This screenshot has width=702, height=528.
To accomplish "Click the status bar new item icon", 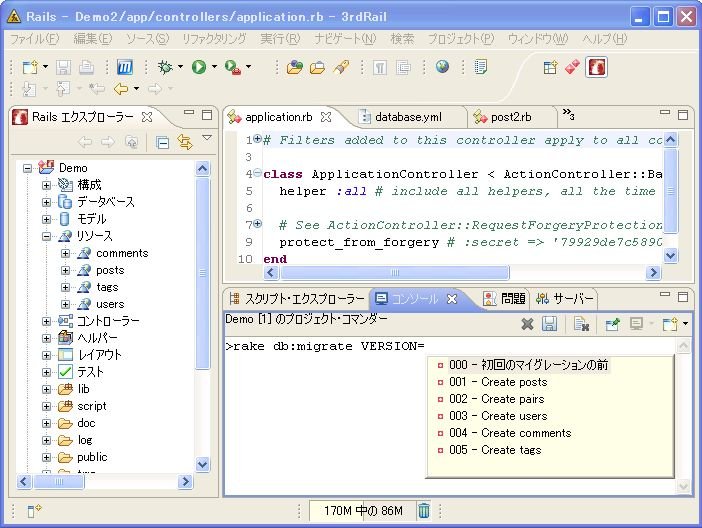I will point(34,511).
